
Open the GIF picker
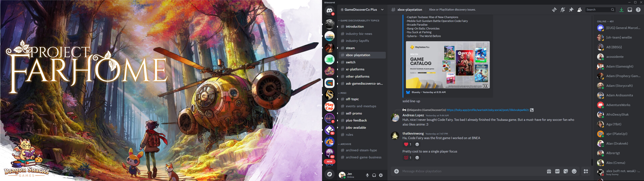tap(557, 171)
